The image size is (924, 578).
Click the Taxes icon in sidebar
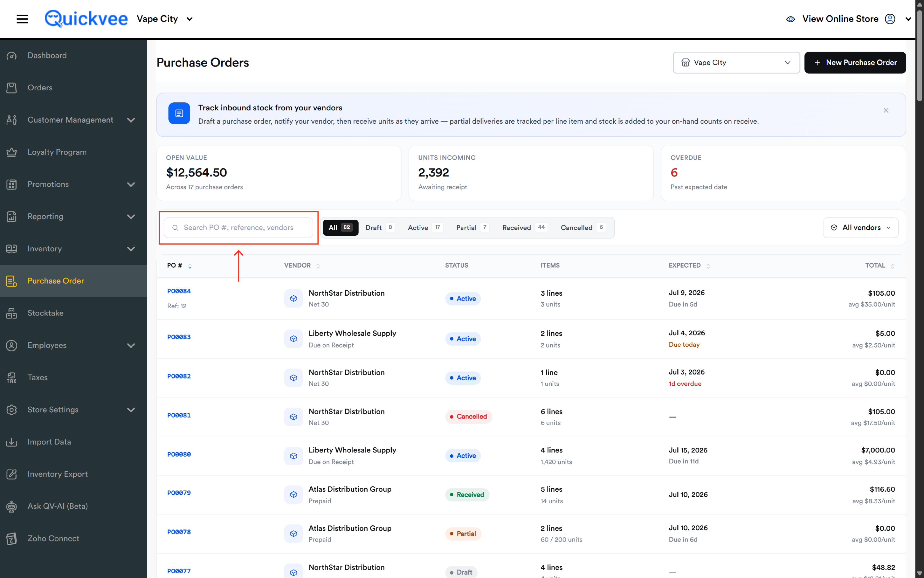click(12, 378)
